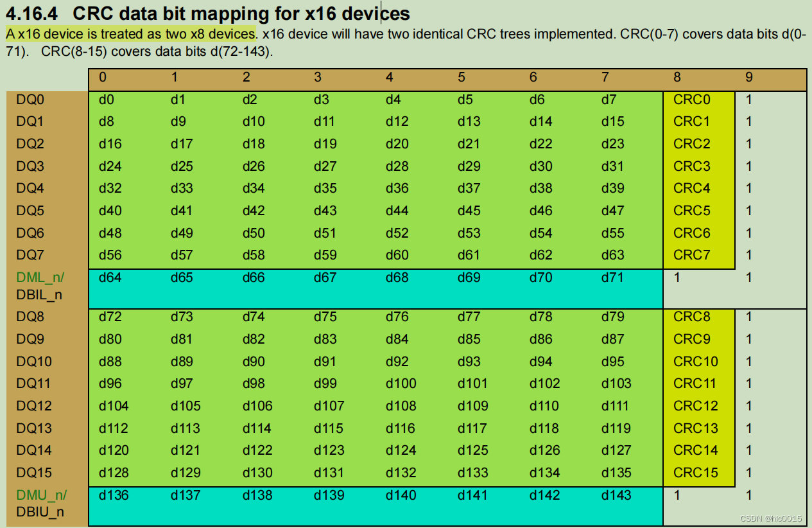Click the CSDN @hlc0015 watermark
The image size is (812, 528).
point(770,517)
